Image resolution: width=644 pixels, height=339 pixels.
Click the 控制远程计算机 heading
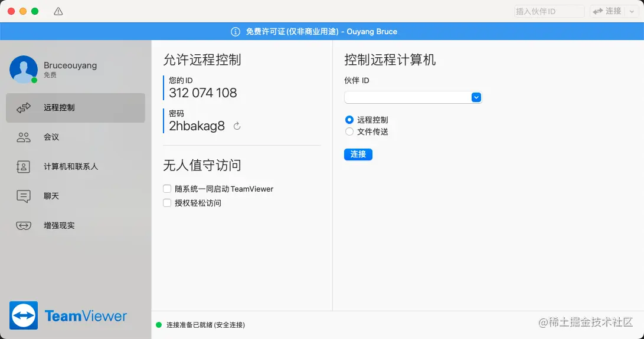pyautogui.click(x=390, y=60)
